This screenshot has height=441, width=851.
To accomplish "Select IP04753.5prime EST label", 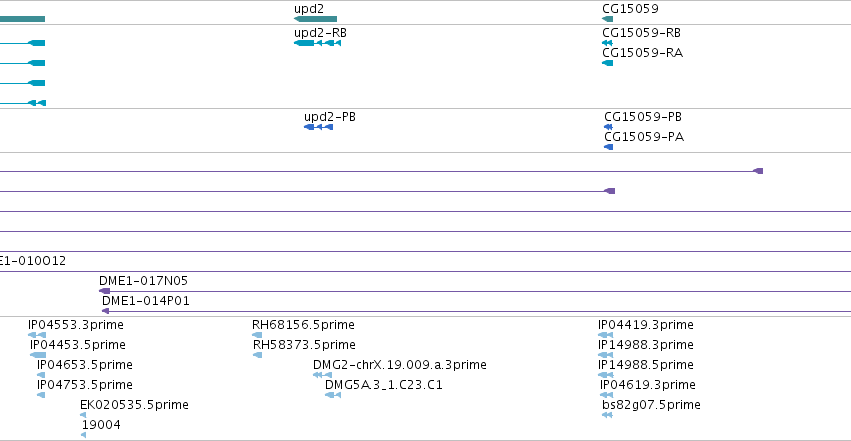I will pyautogui.click(x=85, y=385).
